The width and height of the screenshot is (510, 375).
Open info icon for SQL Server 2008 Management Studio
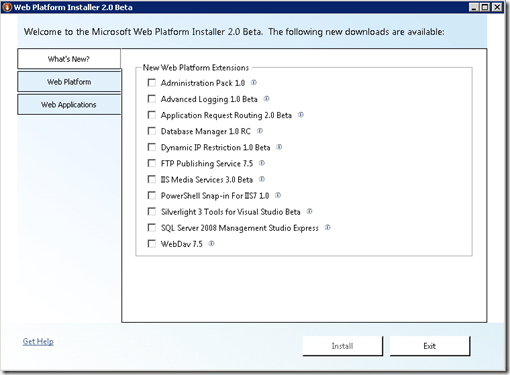(x=328, y=228)
